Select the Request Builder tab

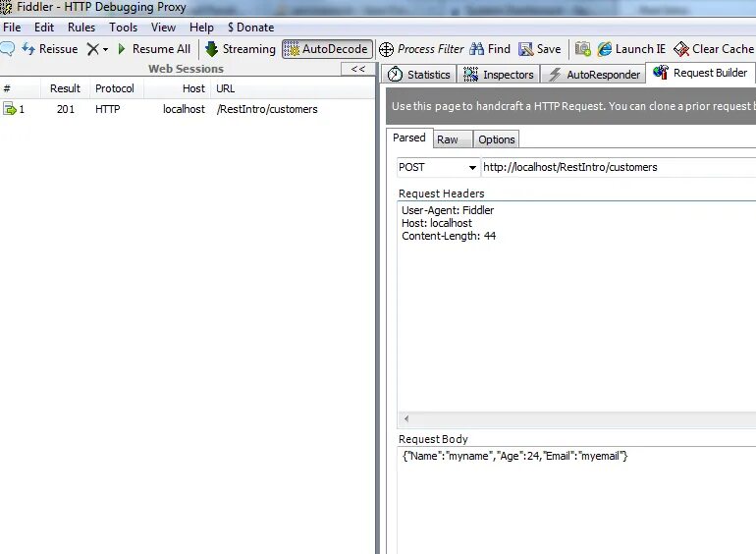700,73
